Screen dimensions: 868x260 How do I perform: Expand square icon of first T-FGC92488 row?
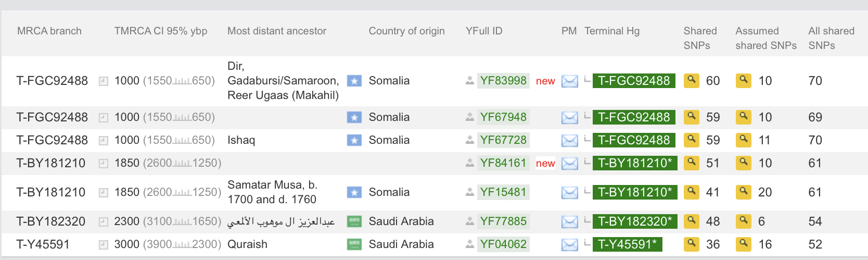pyautogui.click(x=104, y=81)
